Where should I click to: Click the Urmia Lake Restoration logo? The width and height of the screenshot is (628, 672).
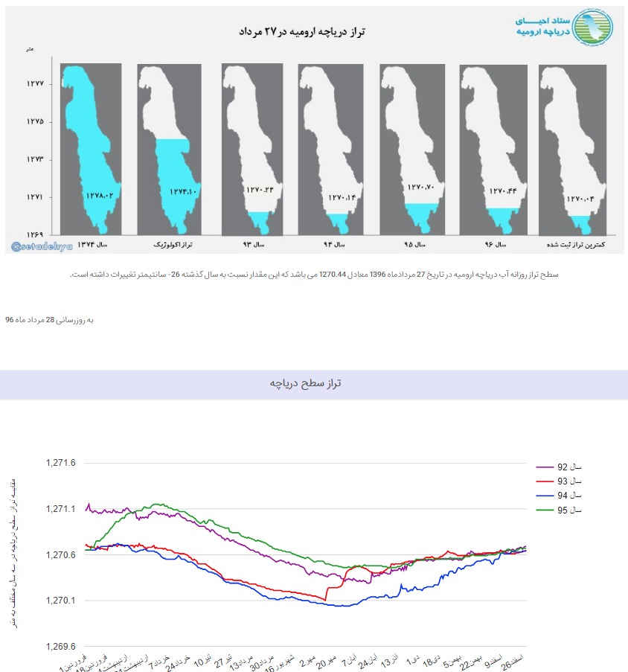point(564,26)
